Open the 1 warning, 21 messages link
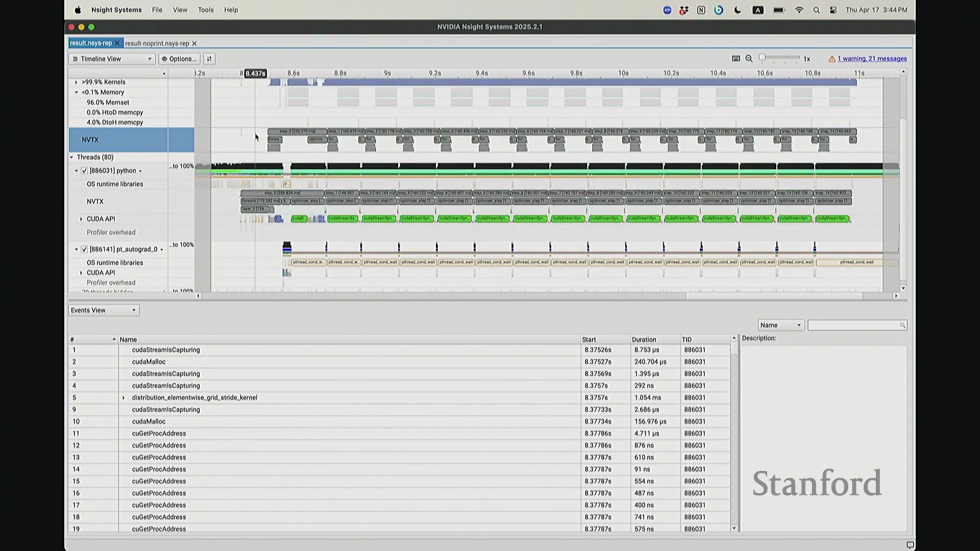980x551 pixels. [872, 59]
